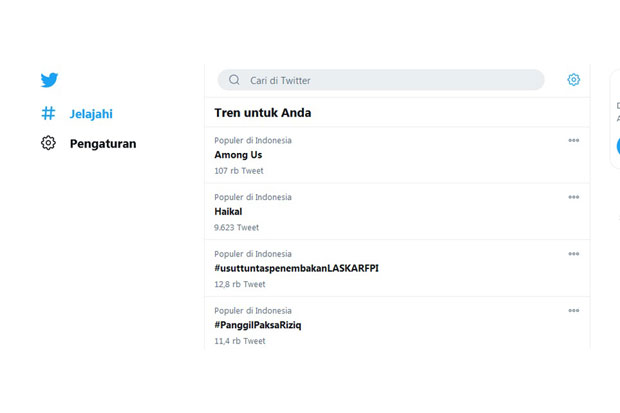Viewport: 620px width, 413px height.
Task: Open more options for Haikal trend
Action: (x=573, y=197)
